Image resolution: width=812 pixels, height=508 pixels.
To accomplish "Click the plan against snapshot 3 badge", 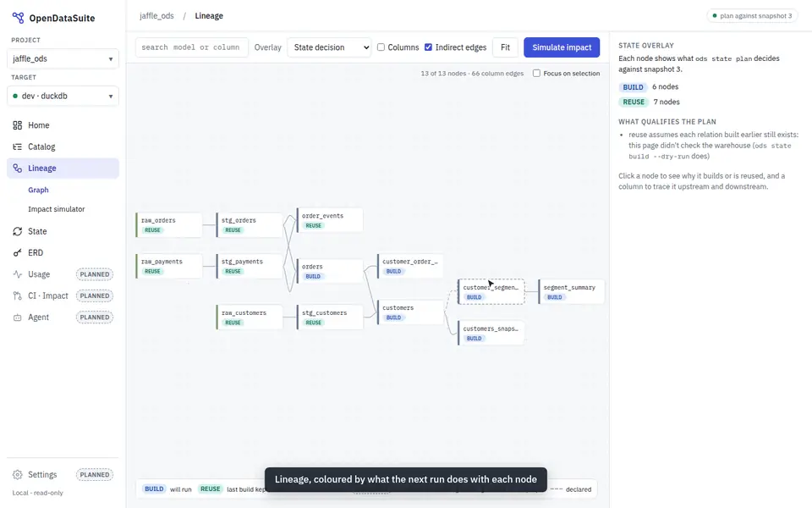I will coord(753,15).
